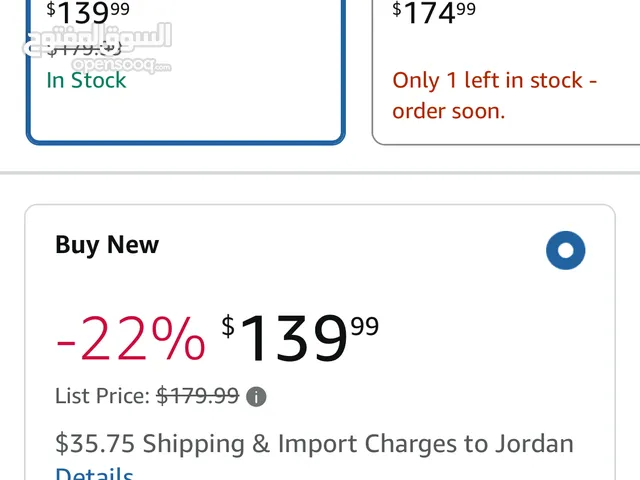Click the $35.75 Shipping & Import Charges text
The height and width of the screenshot is (480, 640).
(314, 444)
